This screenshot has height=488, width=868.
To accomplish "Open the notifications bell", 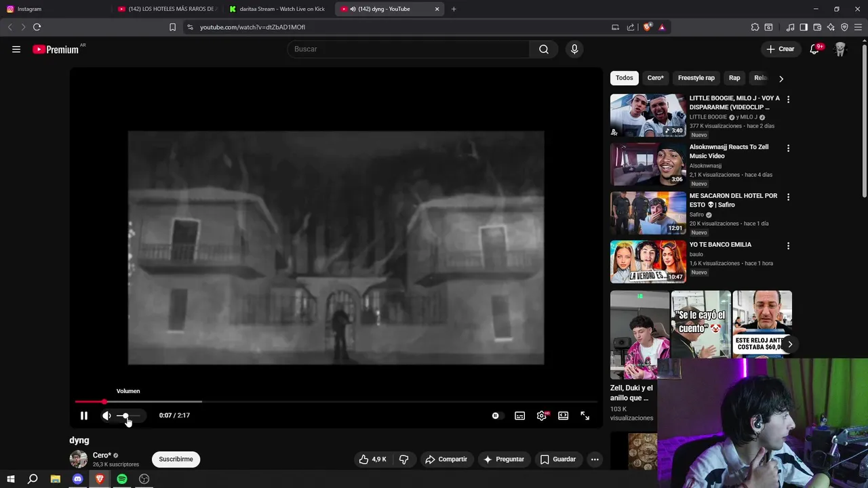I will coord(814,49).
